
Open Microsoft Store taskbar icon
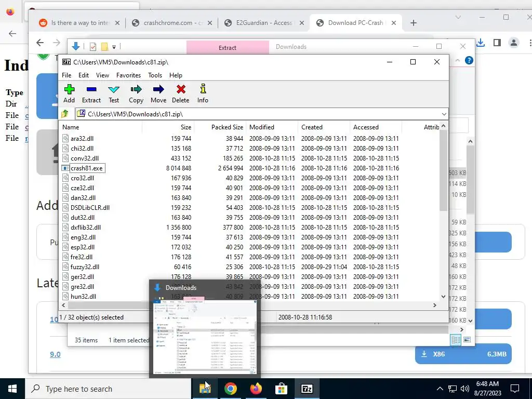(x=281, y=389)
